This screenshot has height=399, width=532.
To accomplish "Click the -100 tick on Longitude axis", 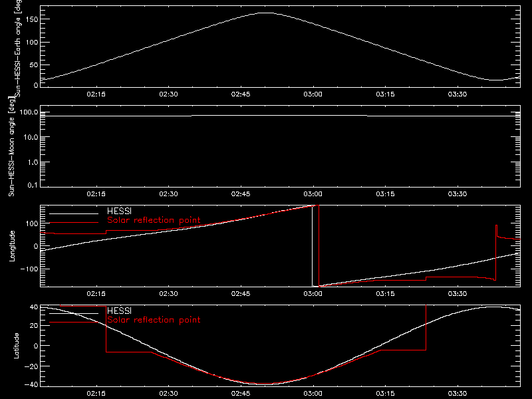I will (29, 269).
